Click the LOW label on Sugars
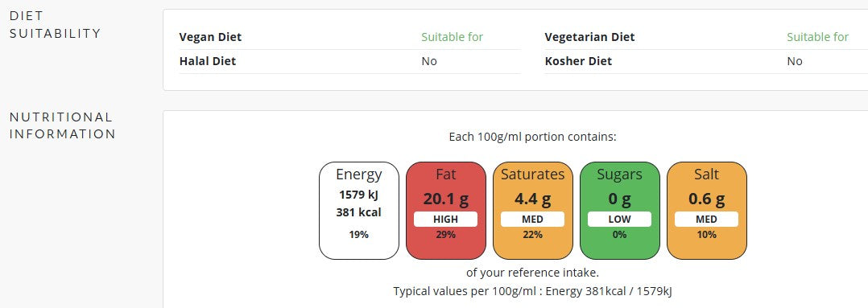The image size is (868, 308). [x=619, y=219]
